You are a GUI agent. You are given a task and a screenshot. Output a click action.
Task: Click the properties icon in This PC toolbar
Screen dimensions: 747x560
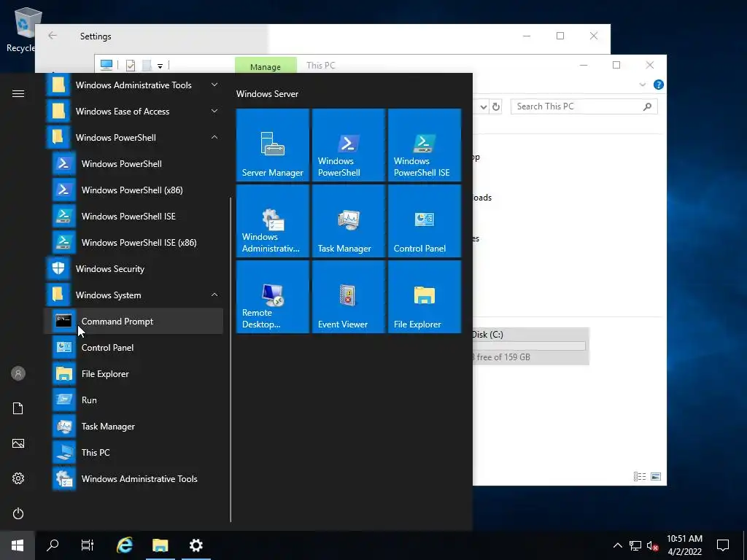point(131,65)
